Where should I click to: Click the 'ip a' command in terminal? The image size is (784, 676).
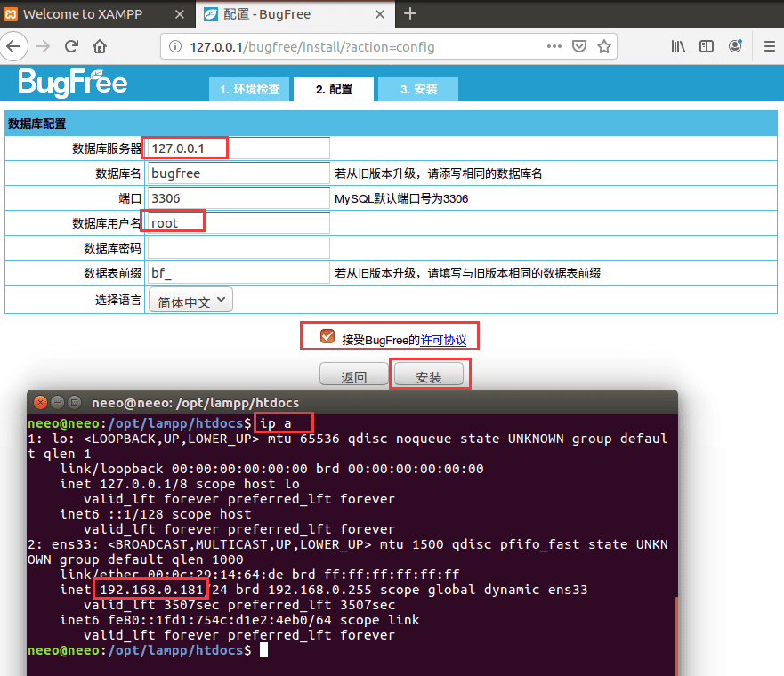click(x=276, y=423)
